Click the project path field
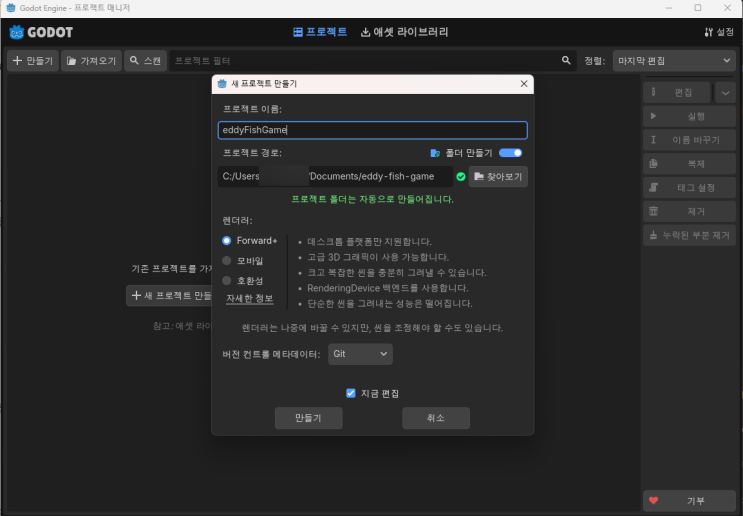The width and height of the screenshot is (743, 516). [335, 176]
